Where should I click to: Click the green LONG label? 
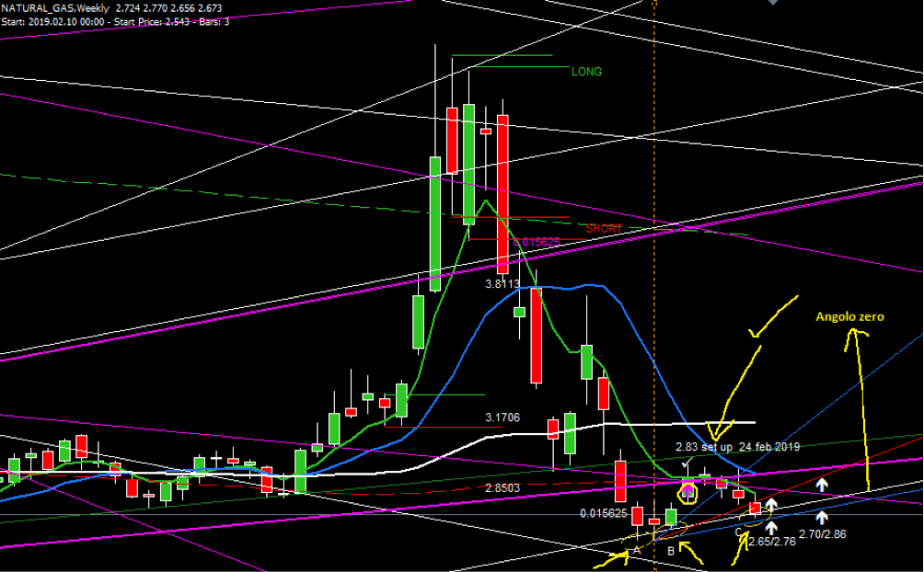click(586, 72)
